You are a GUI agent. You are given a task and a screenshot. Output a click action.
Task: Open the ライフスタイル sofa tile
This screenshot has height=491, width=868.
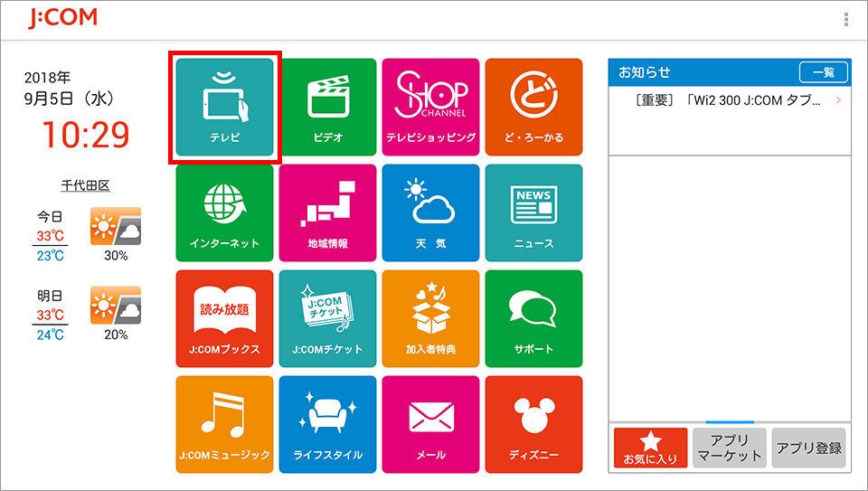coord(327,425)
